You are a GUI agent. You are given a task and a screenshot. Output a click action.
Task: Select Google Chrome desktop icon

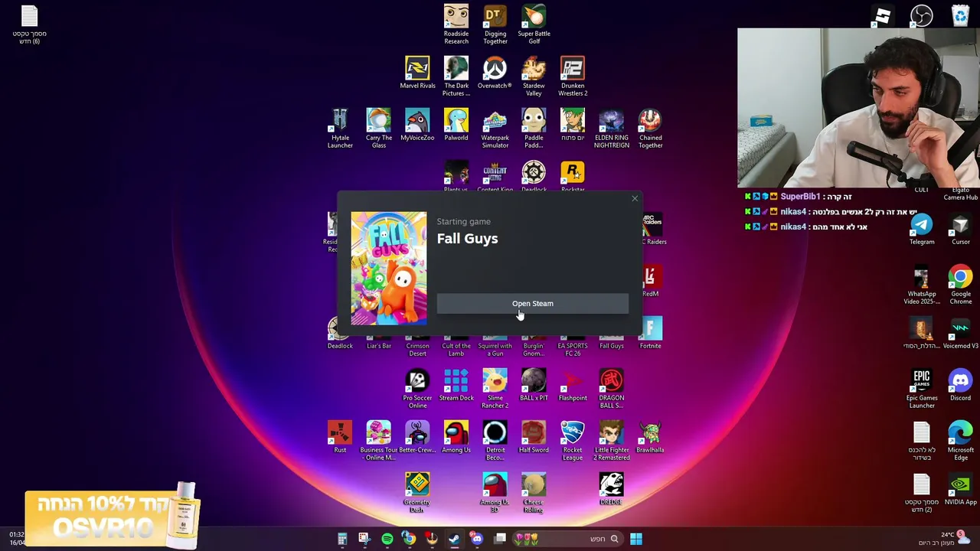[x=960, y=285]
